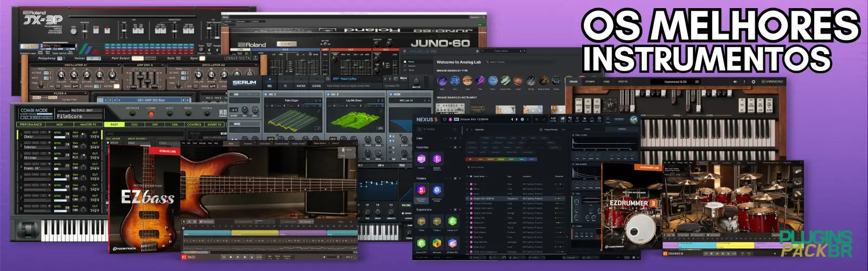
Task: Select PART A in Sylenth Part Select
Action: pos(138,58)
